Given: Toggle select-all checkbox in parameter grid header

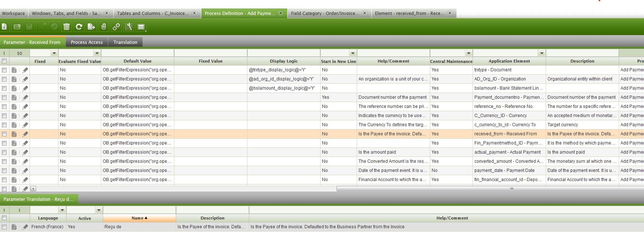Looking at the screenshot, I should [4, 61].
